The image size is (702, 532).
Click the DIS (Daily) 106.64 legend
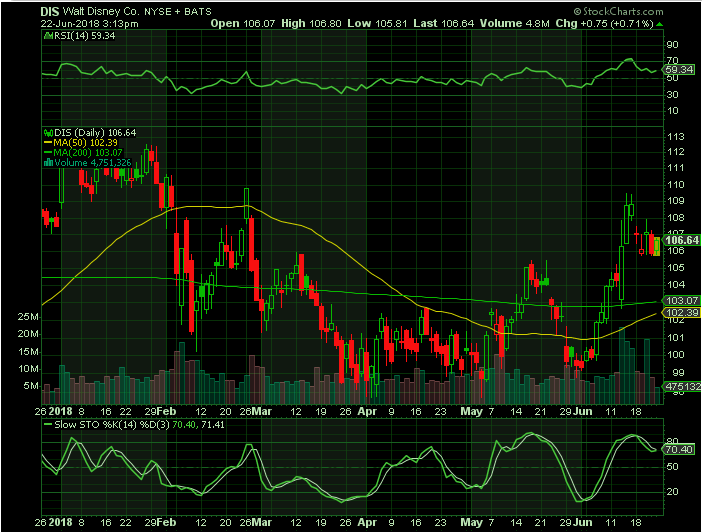pyautogui.click(x=95, y=133)
